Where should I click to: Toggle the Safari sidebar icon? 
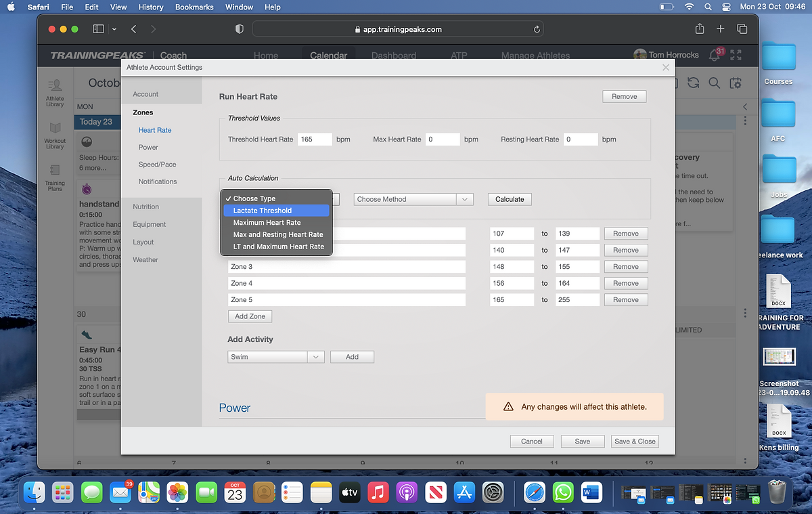[x=98, y=29]
